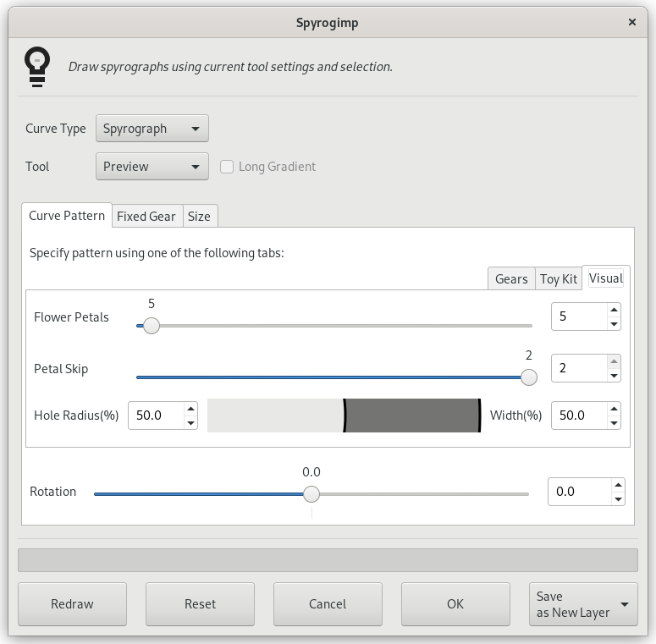Click the Petal Skip slider handle
Screen dimensions: 656x644
(529, 377)
